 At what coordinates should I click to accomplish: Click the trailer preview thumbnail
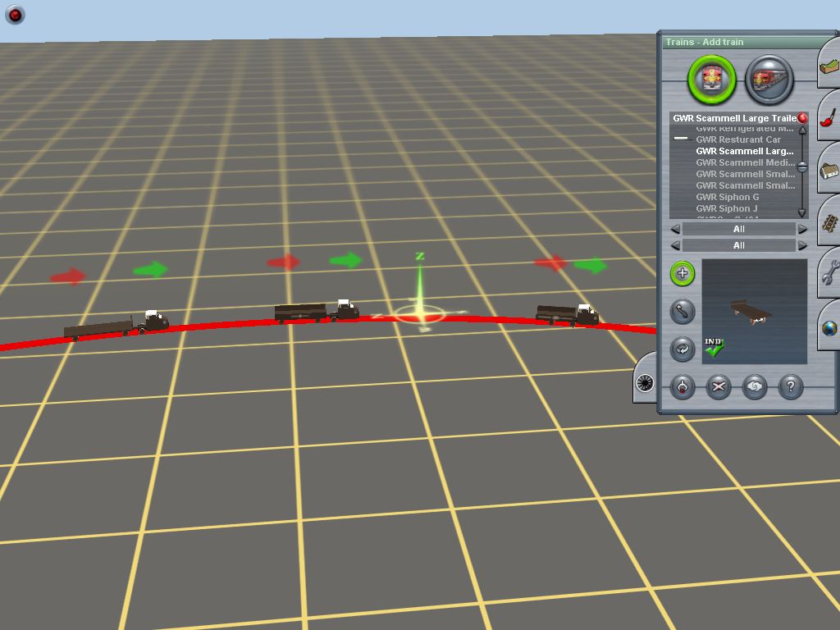click(x=755, y=312)
